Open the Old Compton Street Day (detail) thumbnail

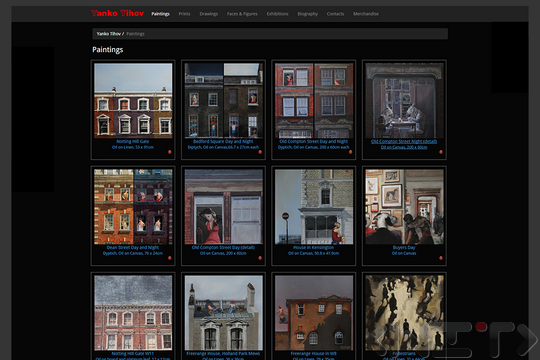(224, 207)
